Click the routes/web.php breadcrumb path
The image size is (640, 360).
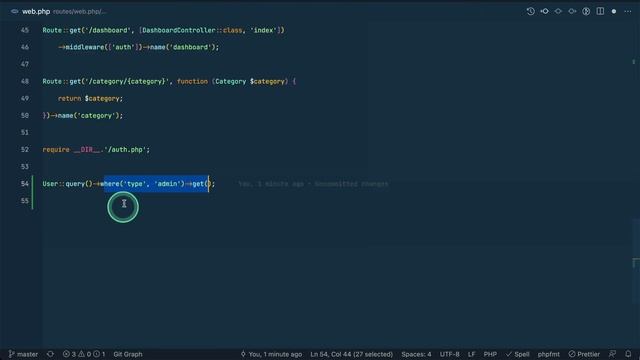[x=79, y=11]
